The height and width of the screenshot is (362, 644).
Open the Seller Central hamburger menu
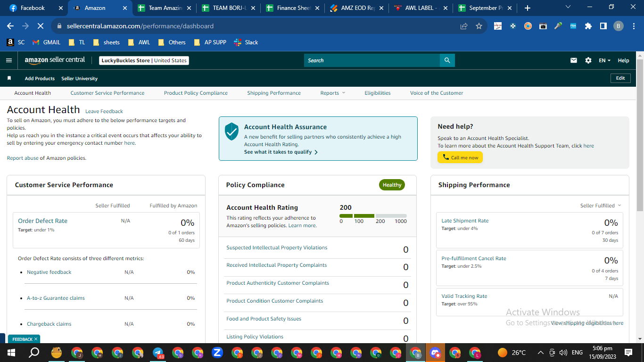coord(8,60)
